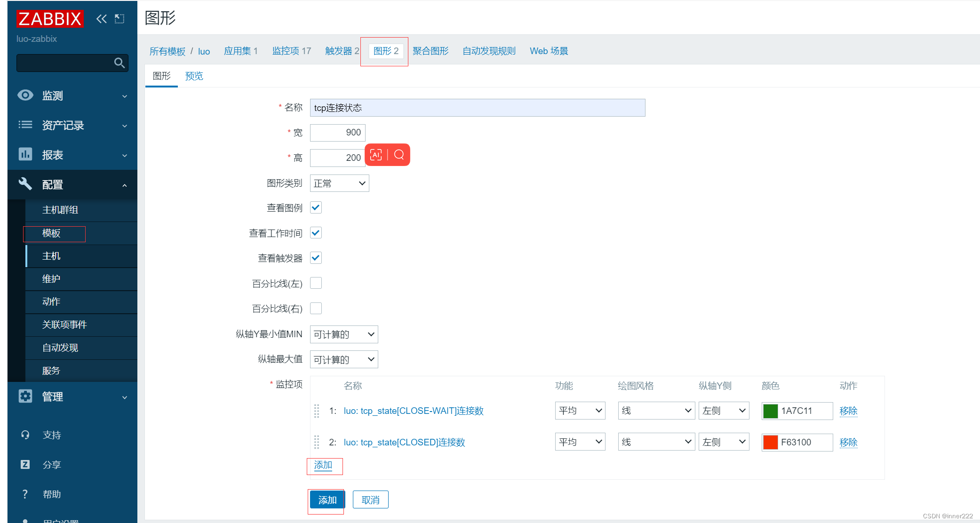Remove the CLOSE-WAIT item via 移除
This screenshot has height=523, width=980.
pyautogui.click(x=848, y=411)
